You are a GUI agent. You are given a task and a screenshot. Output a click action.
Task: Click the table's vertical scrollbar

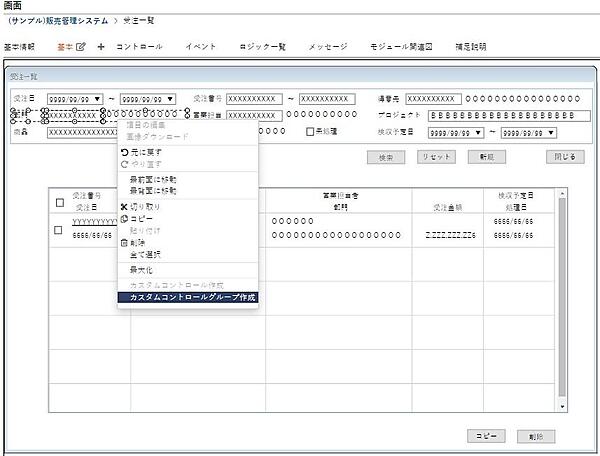[561, 300]
